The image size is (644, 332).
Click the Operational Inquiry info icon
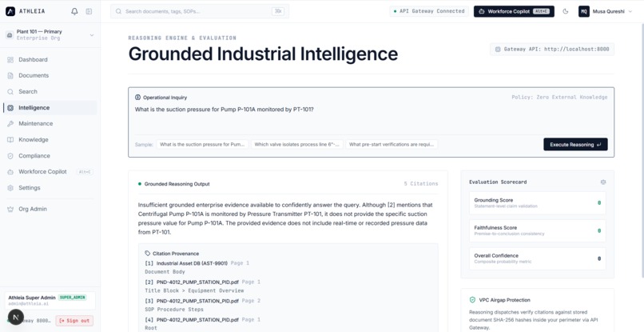coord(137,98)
